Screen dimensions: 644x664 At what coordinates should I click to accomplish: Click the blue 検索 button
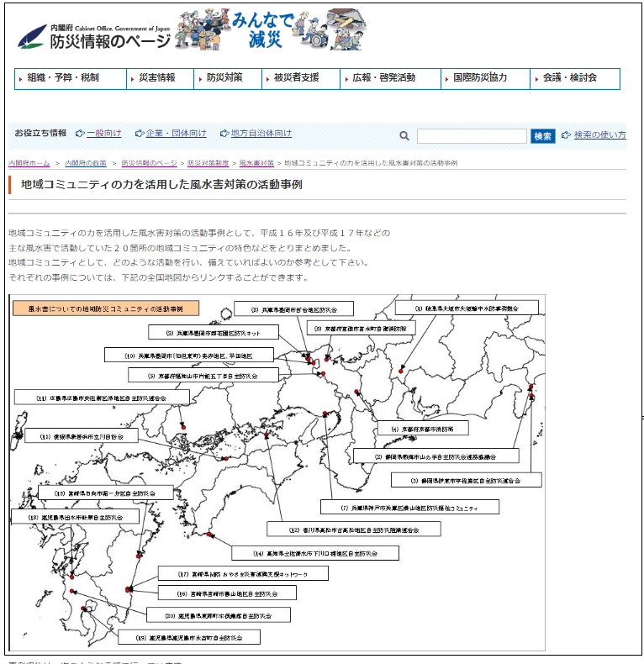coord(543,136)
